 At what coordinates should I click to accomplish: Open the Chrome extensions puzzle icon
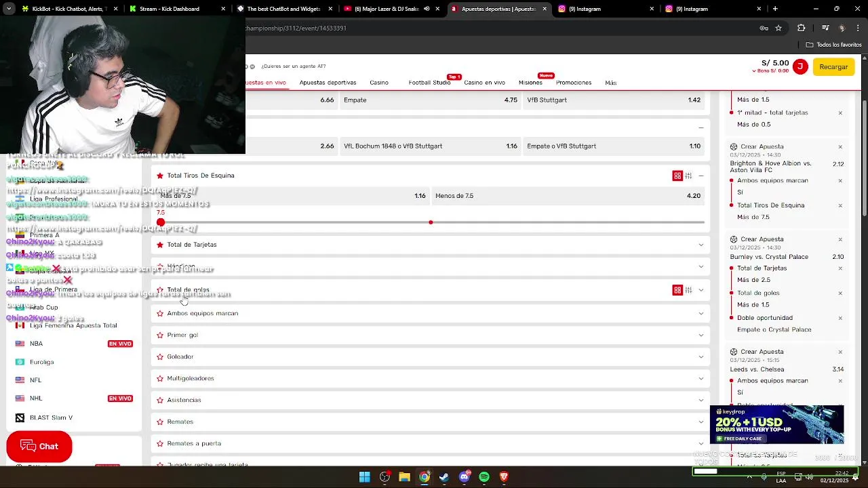point(801,28)
